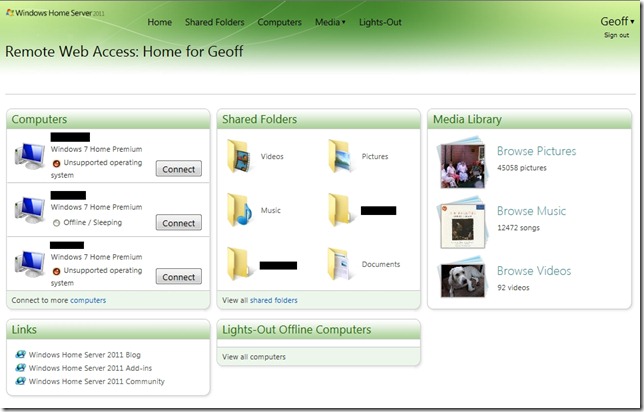644x412 pixels.
Task: Open the Videos shared folder icon
Action: point(240,157)
